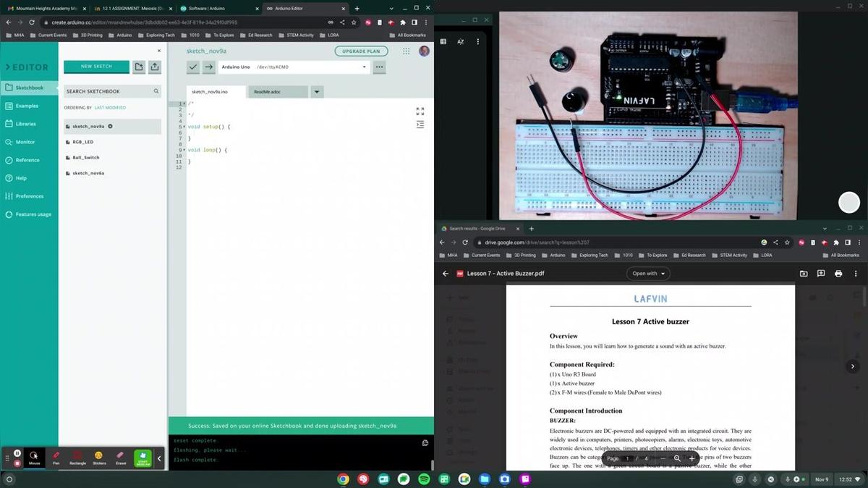Open more actions menu in PDF viewer
Screen dimensions: 868x488
[x=856, y=274]
